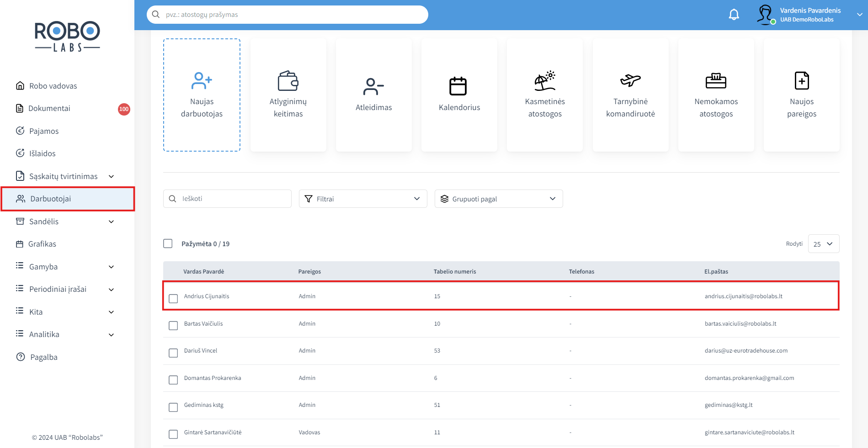Open the Filtrai dropdown
Viewport: 868px width, 448px height.
point(363,199)
